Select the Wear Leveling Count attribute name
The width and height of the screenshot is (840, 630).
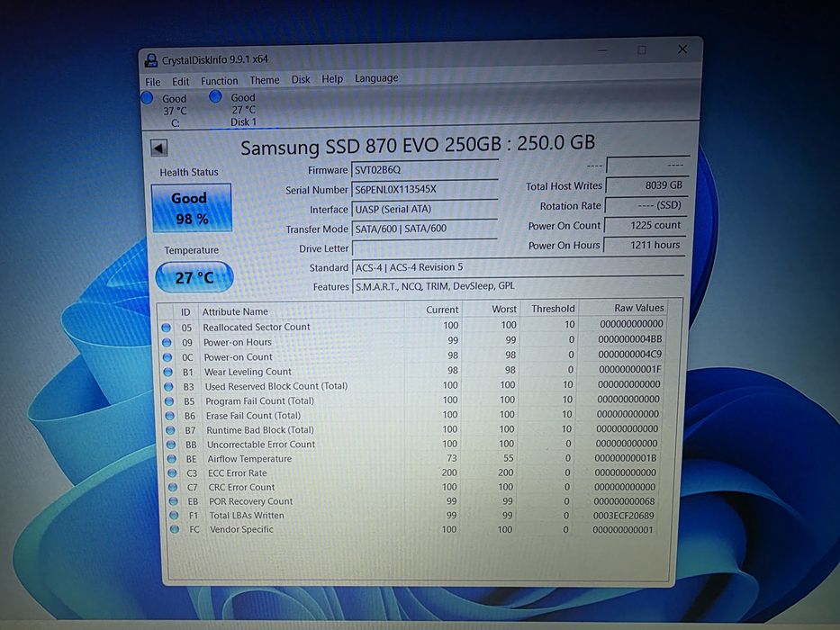click(248, 372)
